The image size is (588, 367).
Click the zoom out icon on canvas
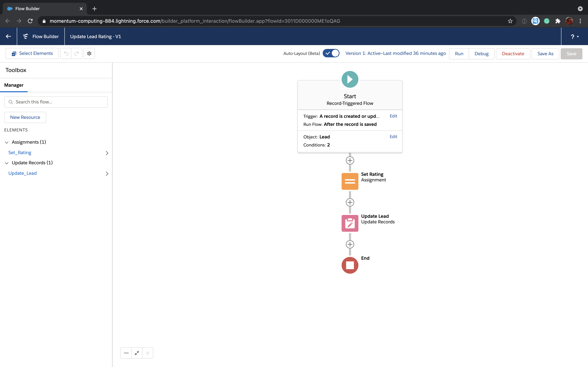click(126, 353)
